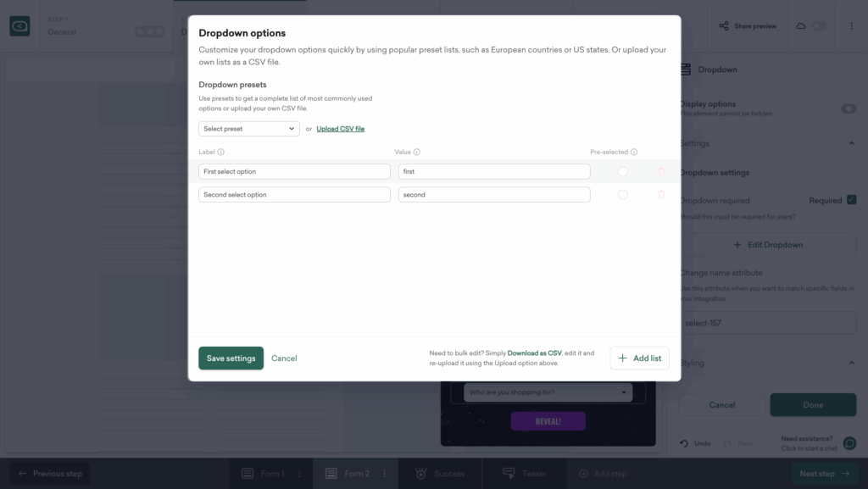Click the Dropdown element icon in side panel
Screen dimensions: 868x489
[685, 69]
